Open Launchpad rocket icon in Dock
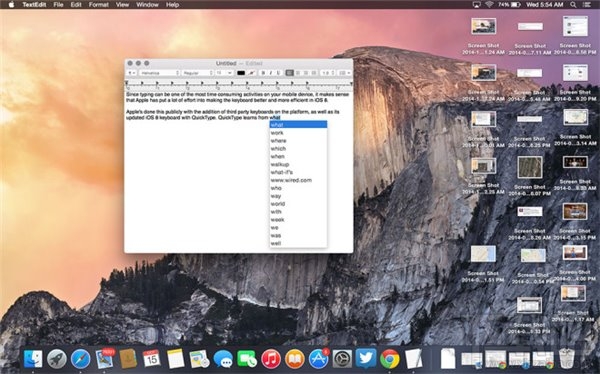This screenshot has width=600, height=374. click(57, 359)
